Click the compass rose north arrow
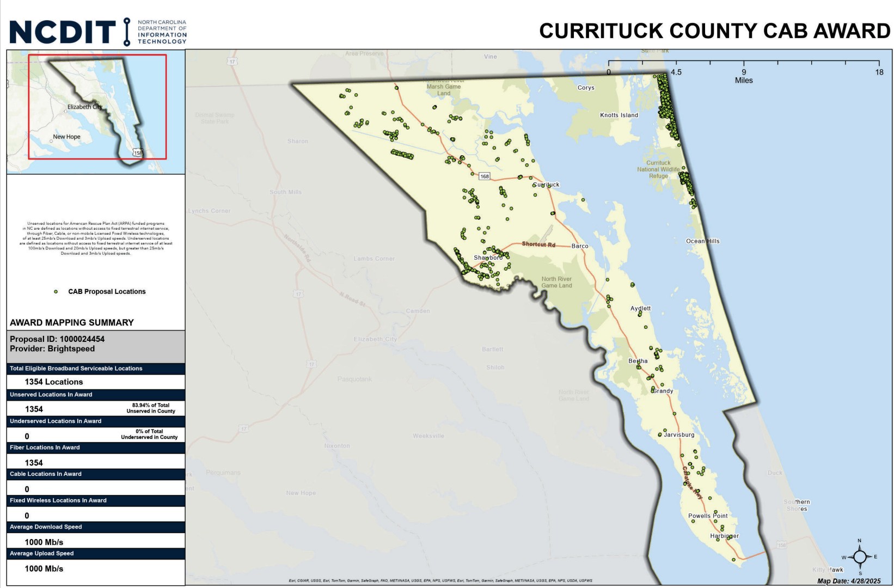Screen dimensions: 894x588 pyautogui.click(x=860, y=556)
